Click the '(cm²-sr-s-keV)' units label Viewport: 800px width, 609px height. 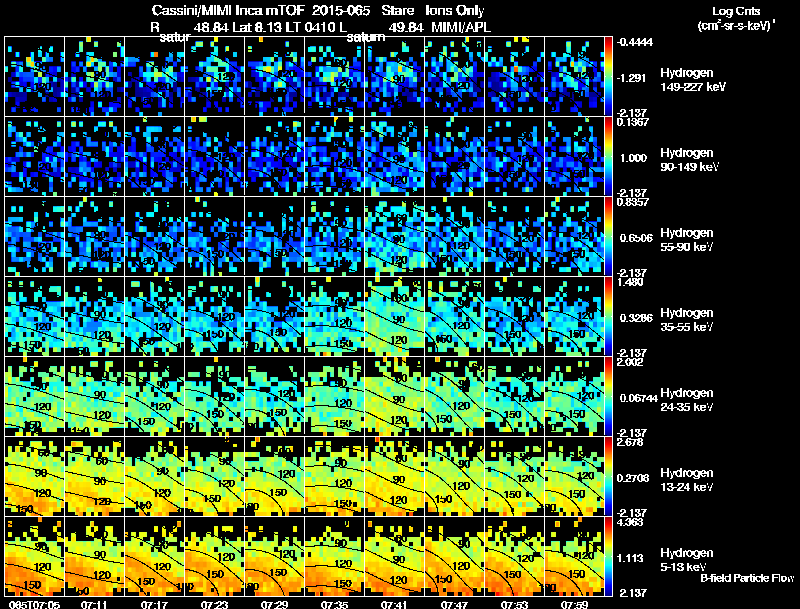click(735, 26)
